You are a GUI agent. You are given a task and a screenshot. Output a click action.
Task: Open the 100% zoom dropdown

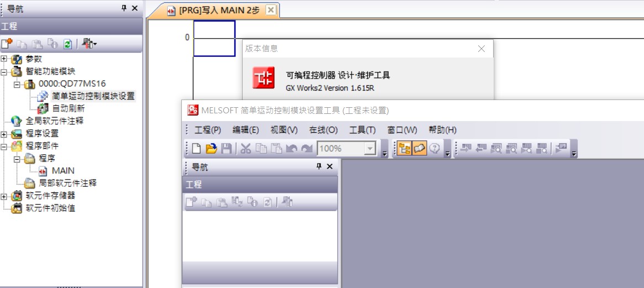[370, 148]
